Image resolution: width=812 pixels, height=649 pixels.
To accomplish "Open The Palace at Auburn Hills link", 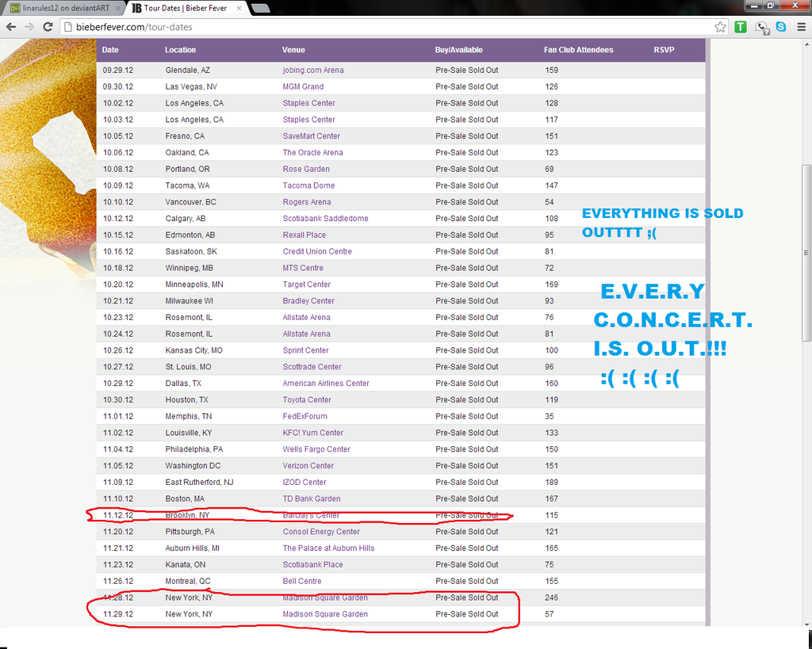I will (328, 548).
